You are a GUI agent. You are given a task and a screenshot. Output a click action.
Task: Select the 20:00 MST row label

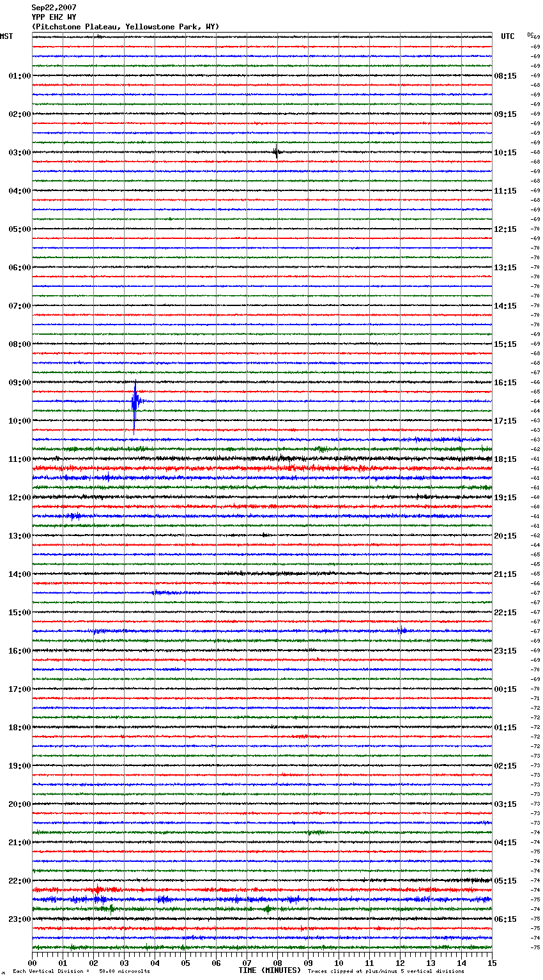pos(20,804)
